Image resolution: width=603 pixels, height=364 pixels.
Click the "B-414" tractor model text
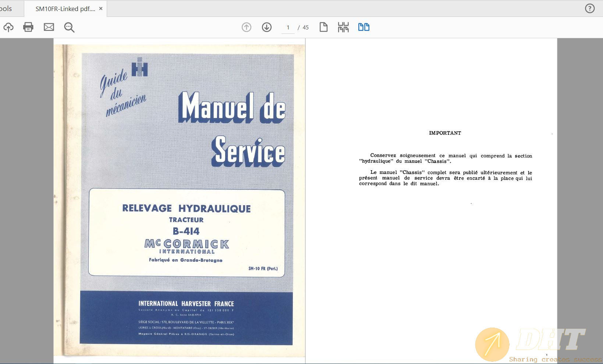(186, 231)
